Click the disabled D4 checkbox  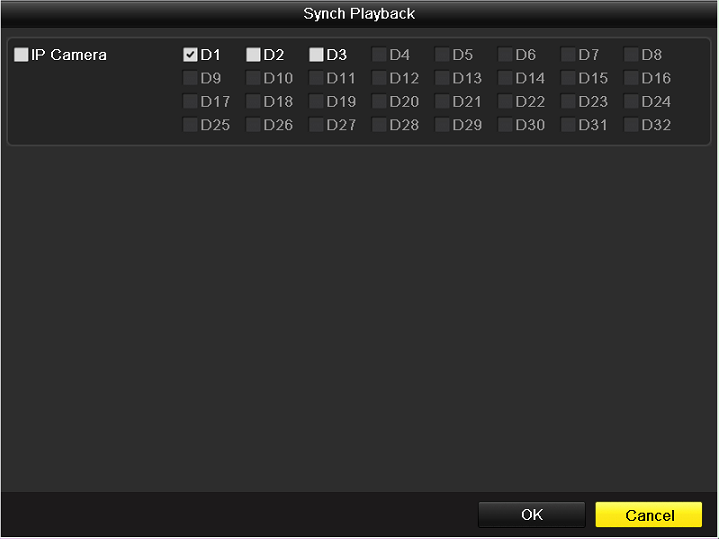point(379,55)
